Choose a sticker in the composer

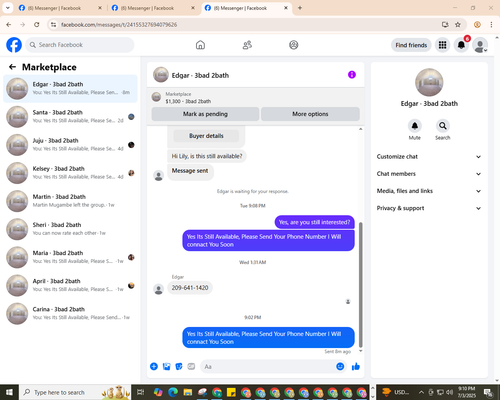179,367
